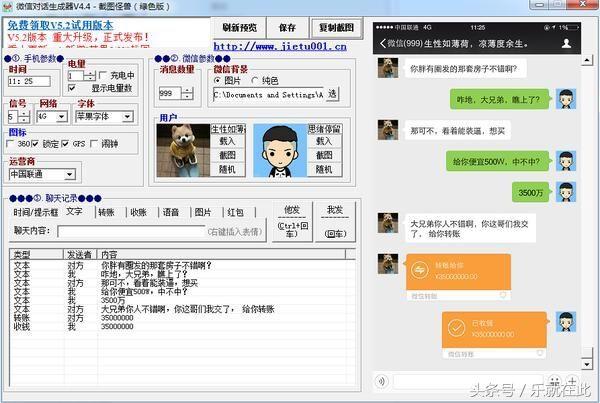Click the cartoon boy avatar beside '3500万' message

point(566,192)
